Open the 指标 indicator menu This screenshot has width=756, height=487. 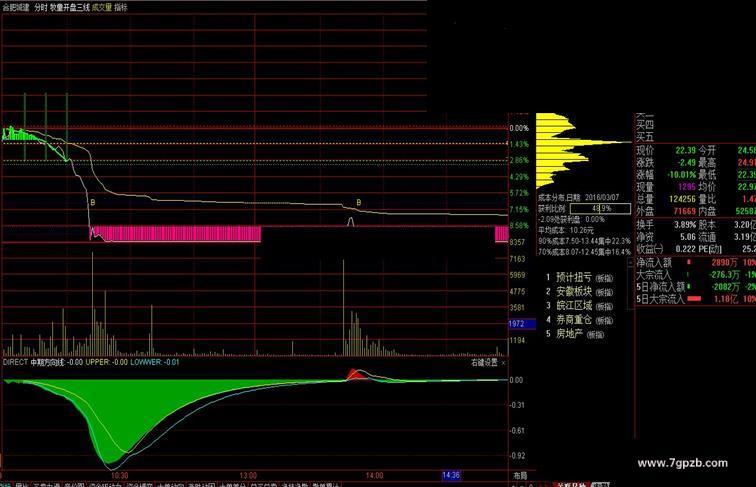pyautogui.click(x=121, y=8)
